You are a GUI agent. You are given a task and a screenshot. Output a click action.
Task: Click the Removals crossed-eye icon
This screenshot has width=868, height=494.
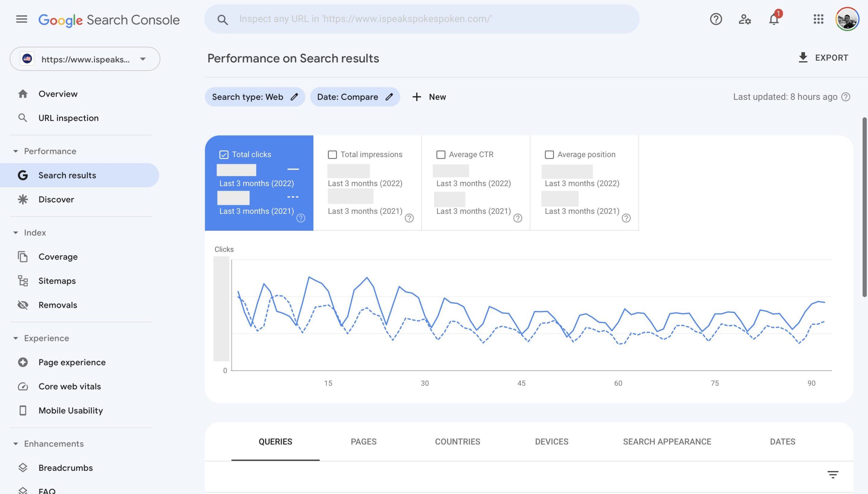(x=23, y=305)
